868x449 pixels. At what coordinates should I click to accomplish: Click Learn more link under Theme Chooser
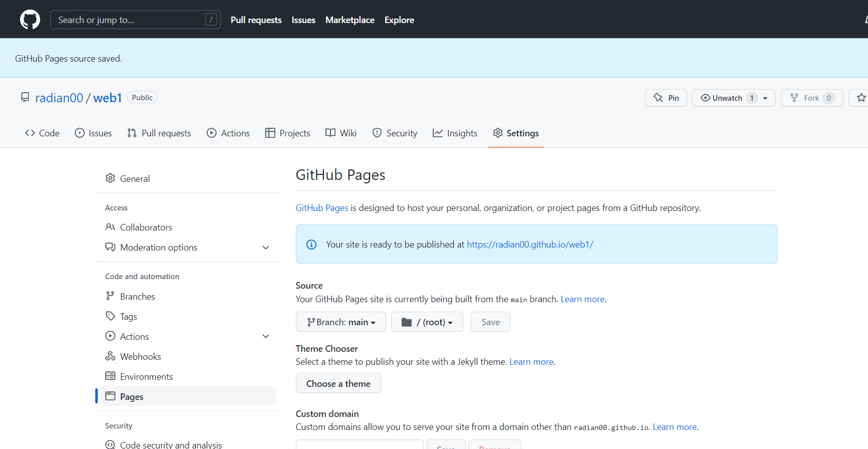(x=532, y=362)
